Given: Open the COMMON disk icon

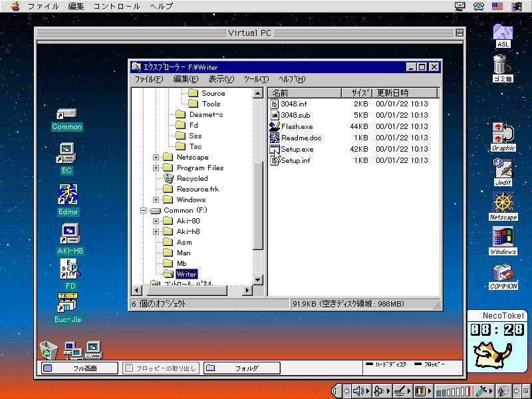Looking at the screenshot, I should pyautogui.click(x=503, y=272).
